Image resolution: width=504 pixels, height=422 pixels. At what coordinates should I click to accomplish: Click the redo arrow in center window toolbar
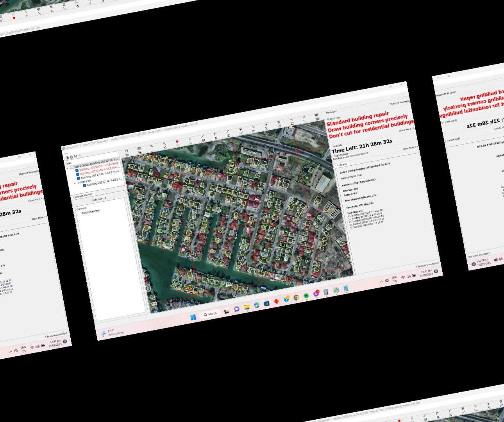point(304,117)
